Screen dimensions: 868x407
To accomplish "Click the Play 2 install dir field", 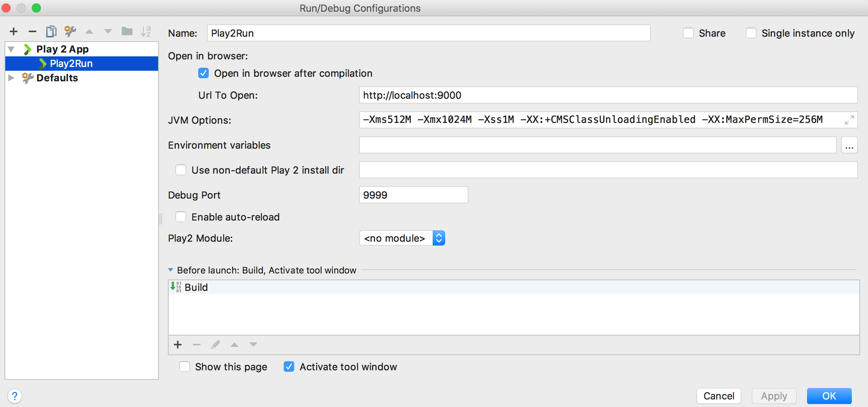I will pyautogui.click(x=608, y=170).
